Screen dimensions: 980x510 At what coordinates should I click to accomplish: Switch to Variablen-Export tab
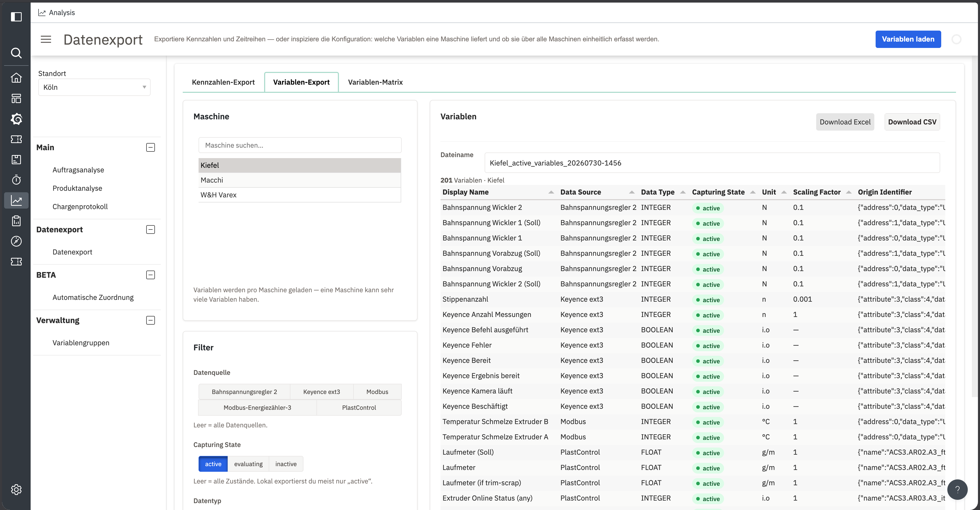pyautogui.click(x=301, y=82)
